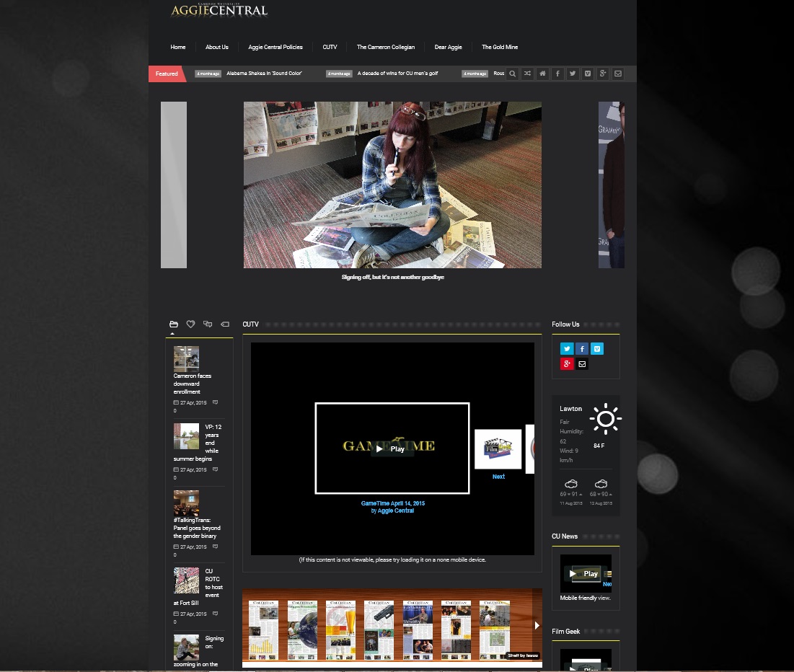Image resolution: width=794 pixels, height=672 pixels.
Task: Open 'Cameron faces downward enrollment' article
Action: click(x=192, y=384)
